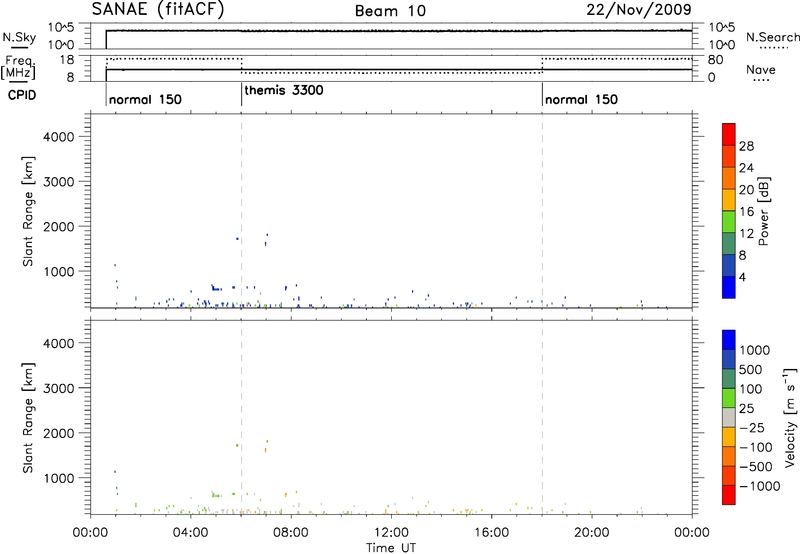
Task: Click the orange velocity echo near 1800 km
Action: click(x=267, y=441)
